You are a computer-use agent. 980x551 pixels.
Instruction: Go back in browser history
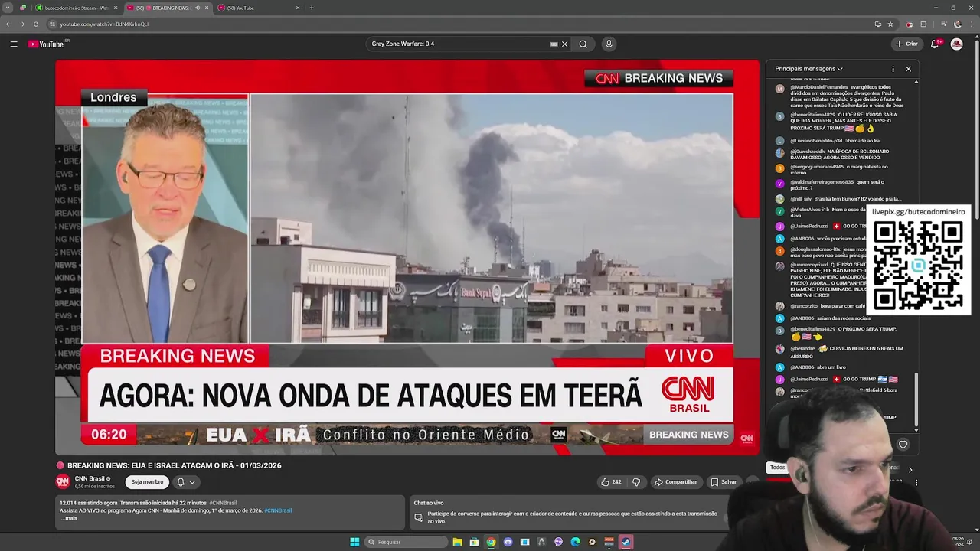(8, 24)
